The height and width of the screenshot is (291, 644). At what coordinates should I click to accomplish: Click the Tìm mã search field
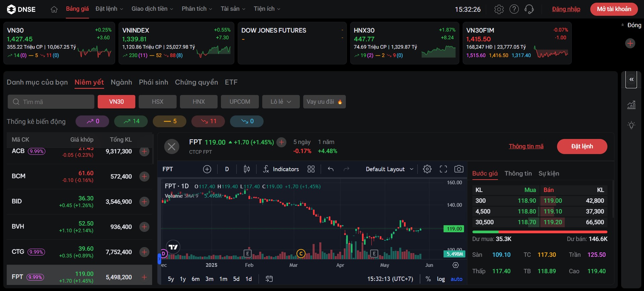[51, 102]
